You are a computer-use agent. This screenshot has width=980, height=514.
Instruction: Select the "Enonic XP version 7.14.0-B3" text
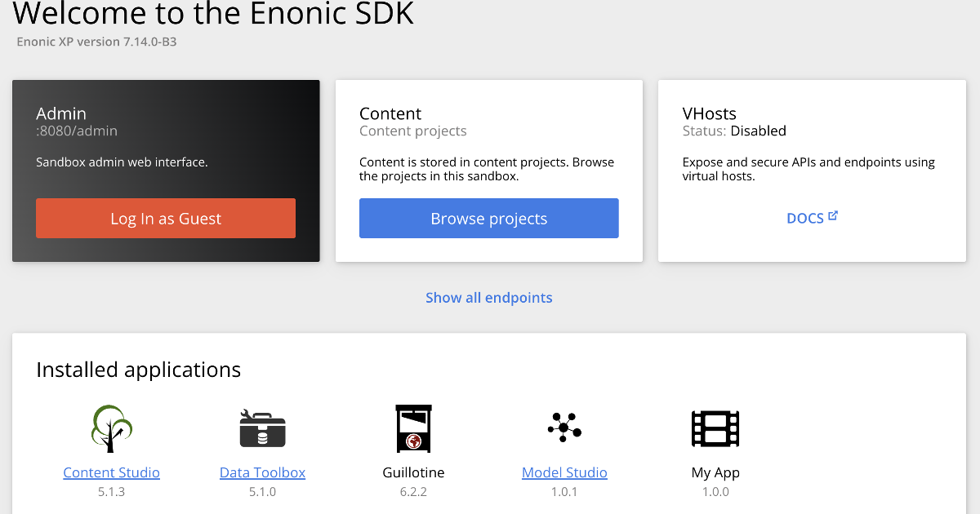pos(97,42)
